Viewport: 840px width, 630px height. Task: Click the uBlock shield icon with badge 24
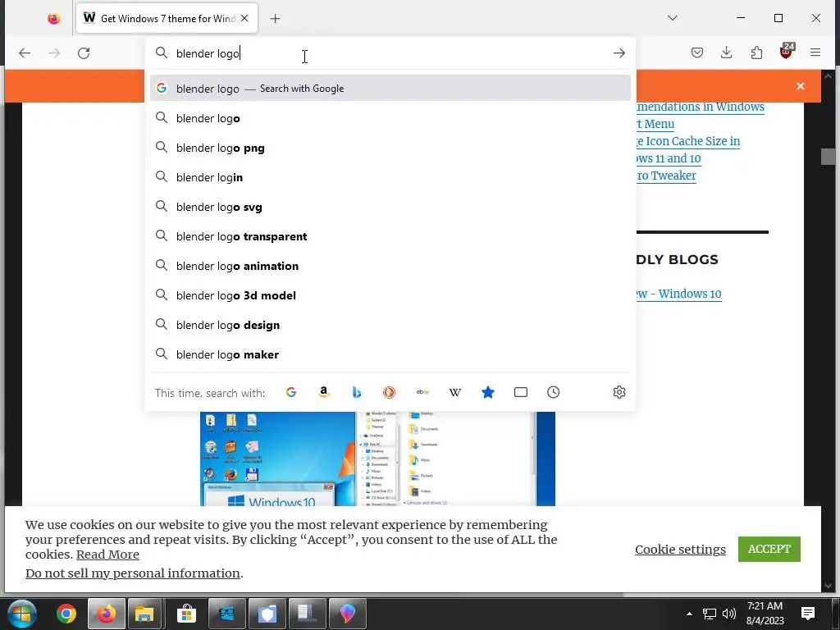787,51
